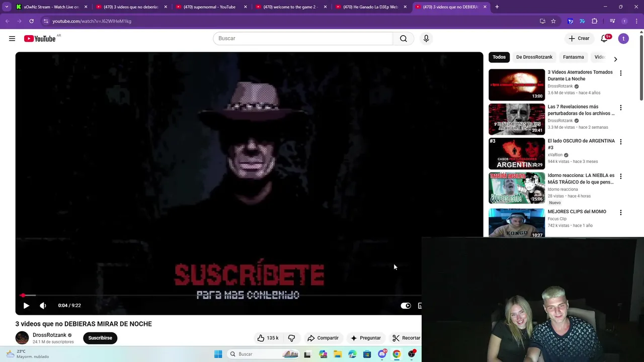Open Idorno reacciona LA NIEBLA title
The image size is (644, 362).
pos(581,178)
